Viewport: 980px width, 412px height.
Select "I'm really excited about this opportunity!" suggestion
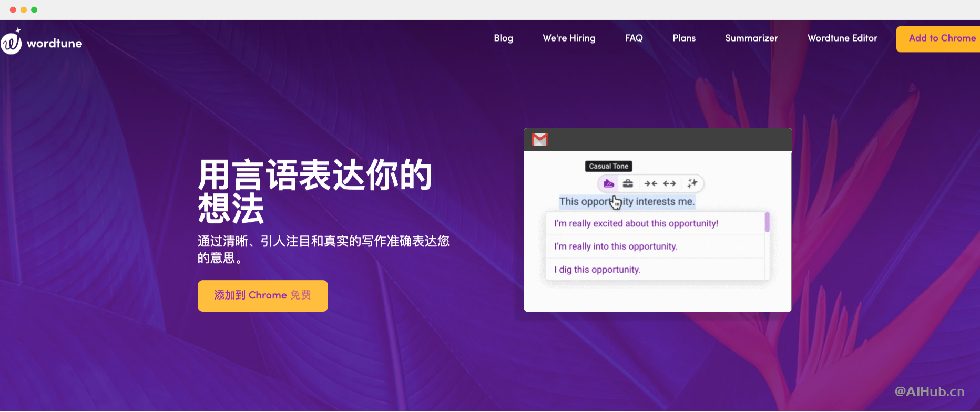click(636, 223)
